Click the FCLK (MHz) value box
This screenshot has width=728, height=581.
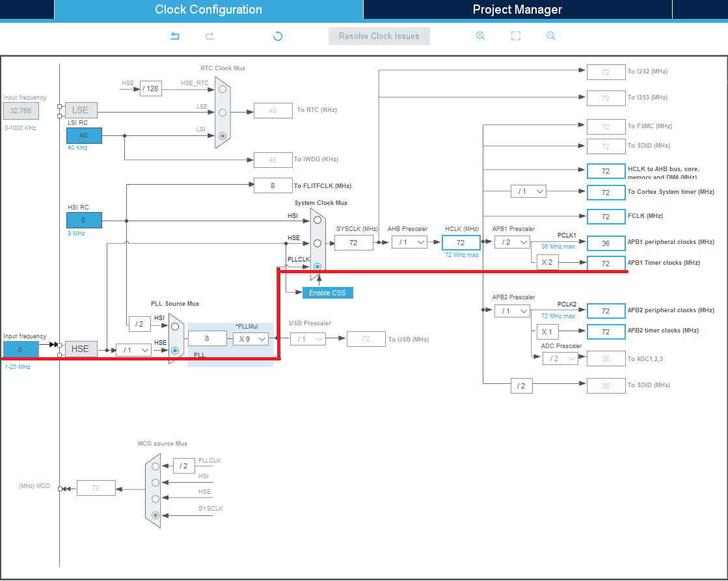[x=606, y=217]
